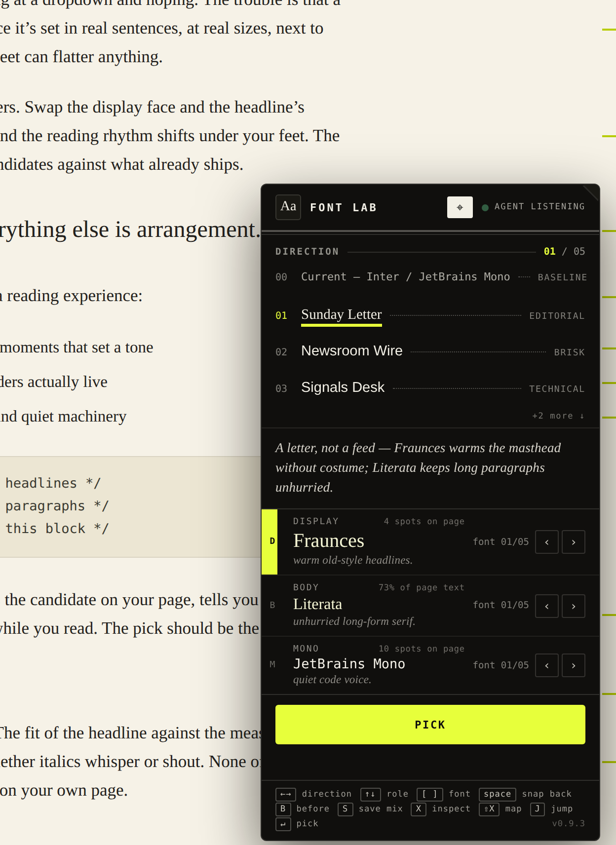The image size is (616, 845).
Task: Click the BASELINE tag on the current row
Action: pyautogui.click(x=562, y=277)
